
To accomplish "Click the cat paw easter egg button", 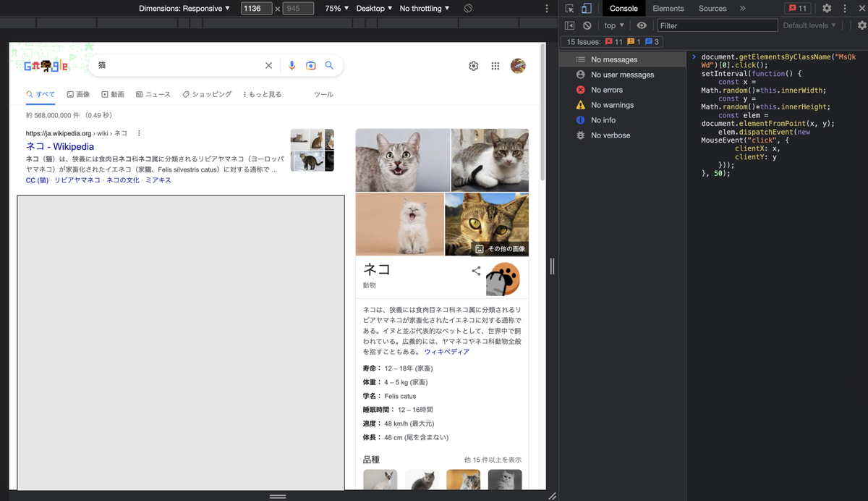I will pyautogui.click(x=503, y=279).
